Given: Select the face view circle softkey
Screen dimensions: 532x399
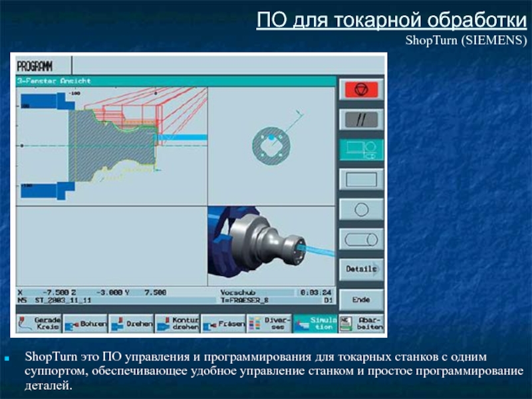Looking at the screenshot, I should pyautogui.click(x=361, y=209).
